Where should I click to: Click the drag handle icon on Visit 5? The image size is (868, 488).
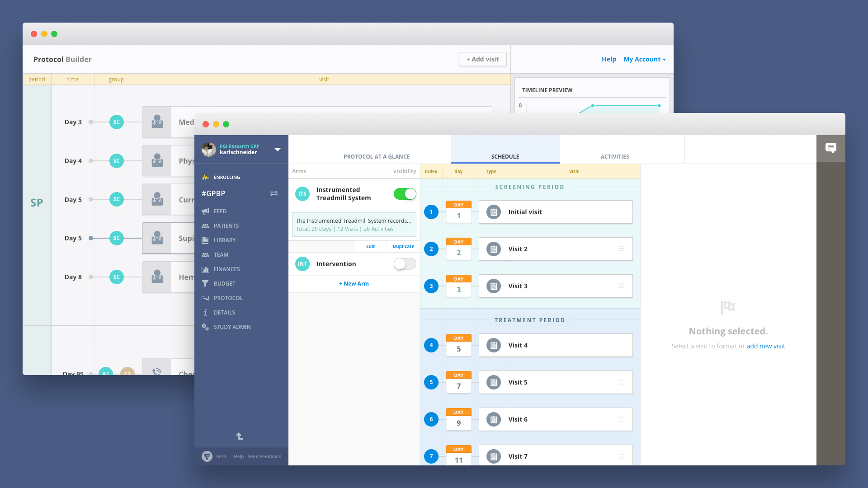click(621, 382)
